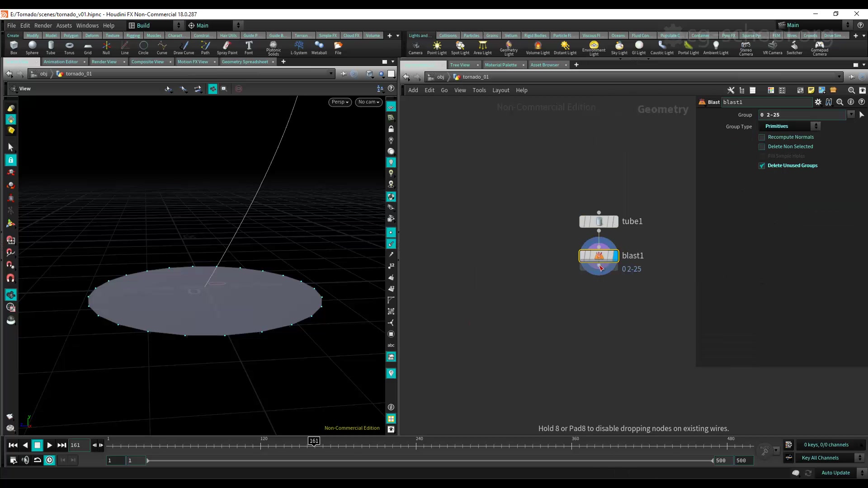This screenshot has width=868, height=488.
Task: Open the network editor Layout menu
Action: 500,90
